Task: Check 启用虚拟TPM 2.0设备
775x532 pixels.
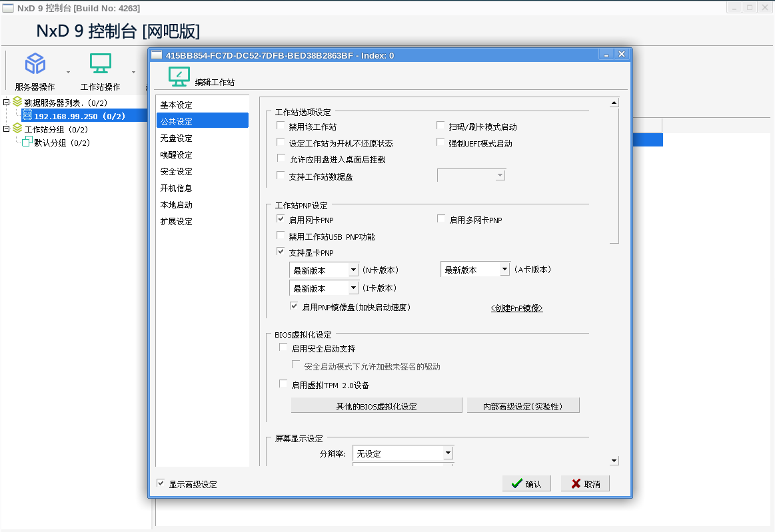Action: pyautogui.click(x=283, y=384)
